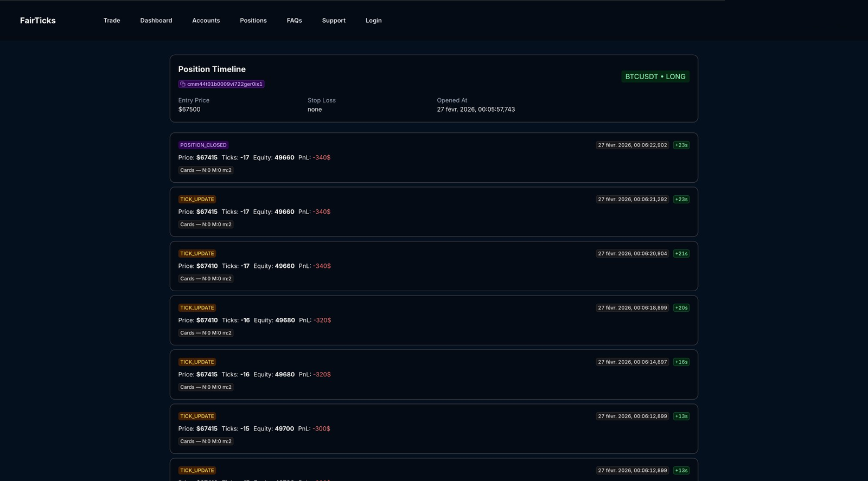Click the -300$ PnL value
The width and height of the screenshot is (868, 481).
coord(322,429)
